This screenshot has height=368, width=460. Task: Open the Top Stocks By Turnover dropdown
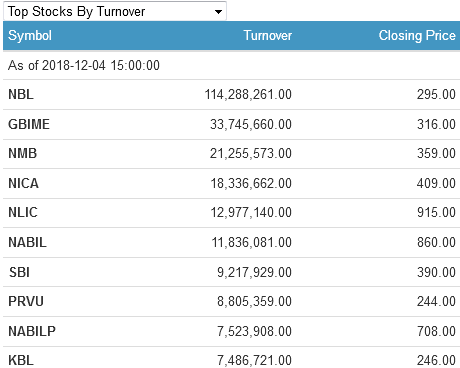click(x=115, y=11)
